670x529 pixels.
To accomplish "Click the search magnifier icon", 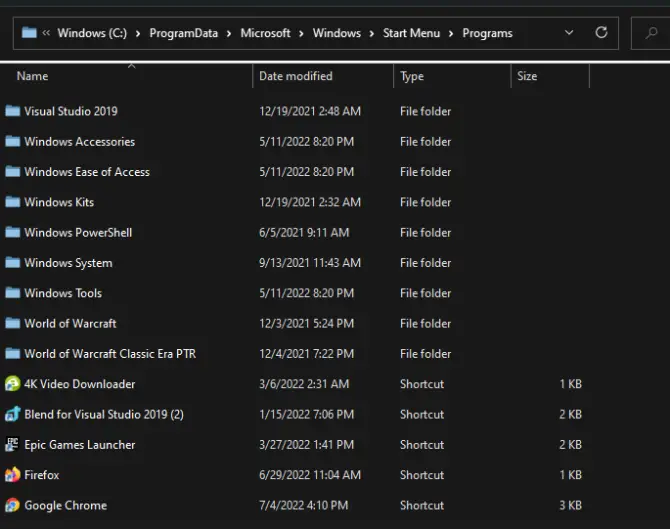I will [652, 32].
